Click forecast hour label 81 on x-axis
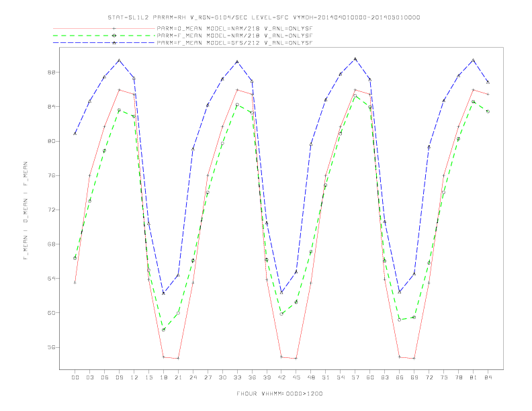The height and width of the screenshot is (411, 532). click(x=474, y=377)
